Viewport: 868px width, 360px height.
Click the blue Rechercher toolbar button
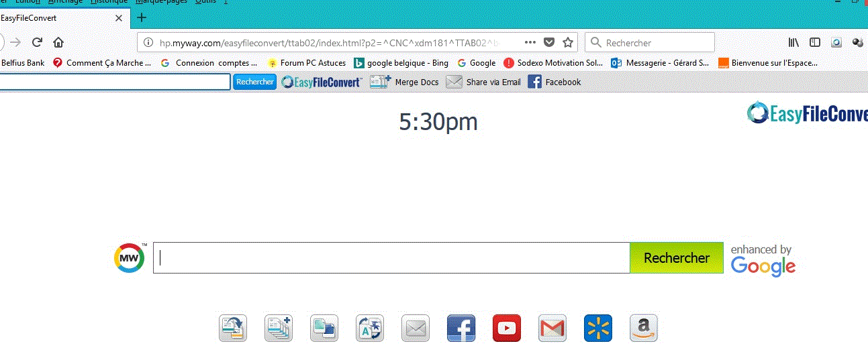255,82
